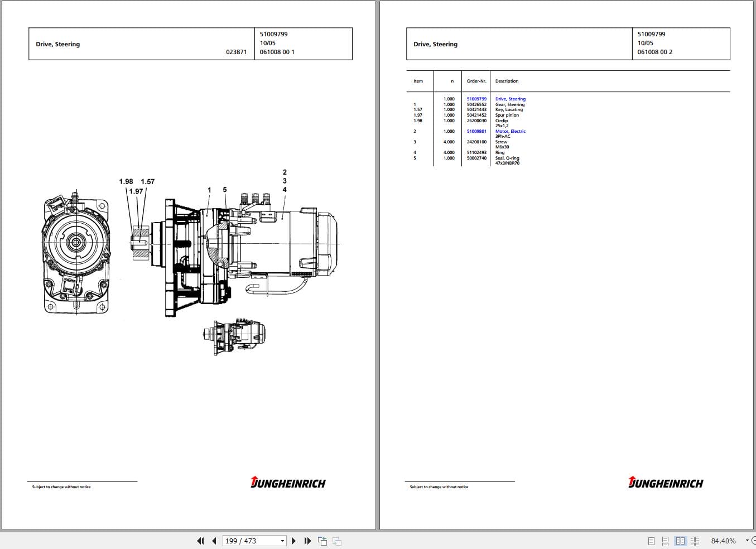Skip to the last page

308,541
